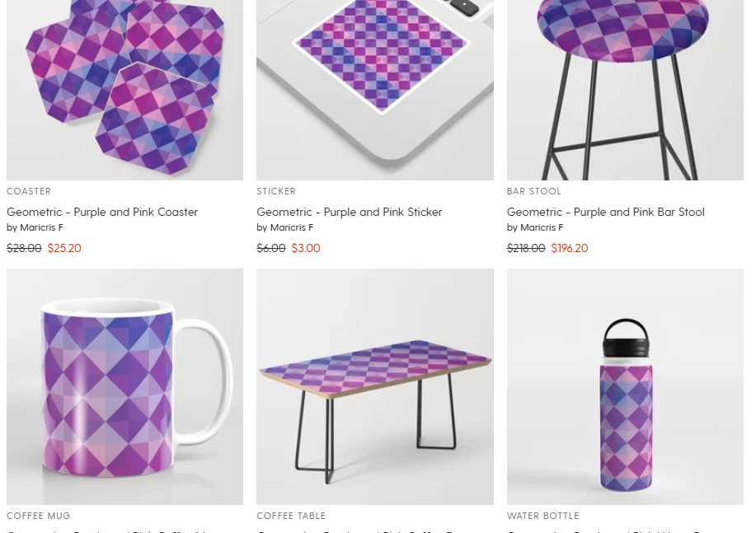Open the bar stool product image
This screenshot has width=756, height=533.
[625, 90]
